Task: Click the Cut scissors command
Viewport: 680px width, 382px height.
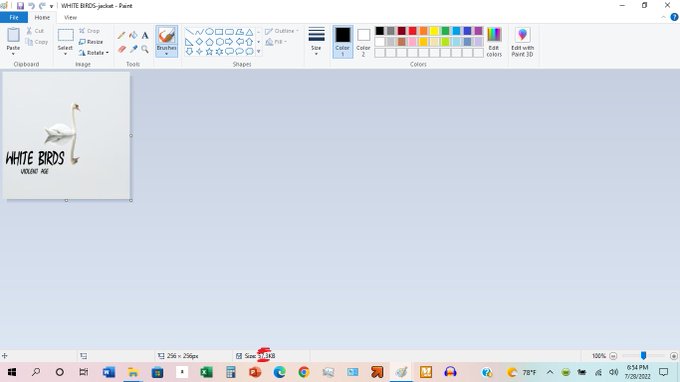Action: tap(35, 31)
